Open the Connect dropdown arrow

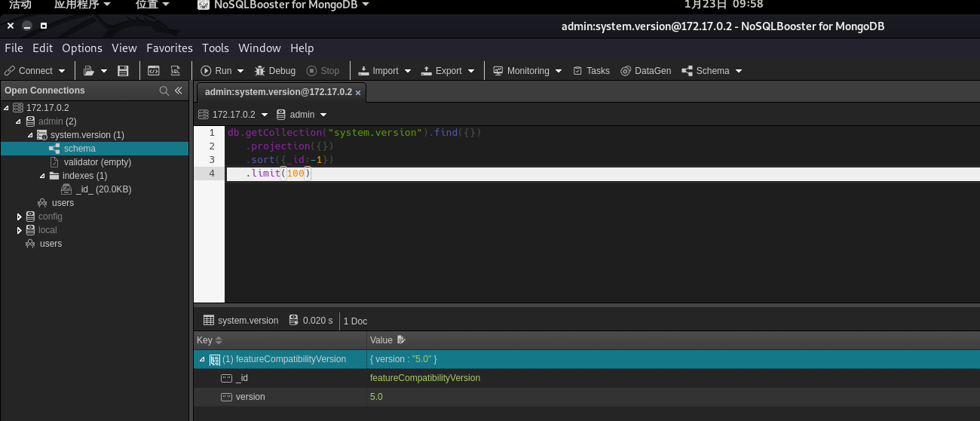point(61,71)
